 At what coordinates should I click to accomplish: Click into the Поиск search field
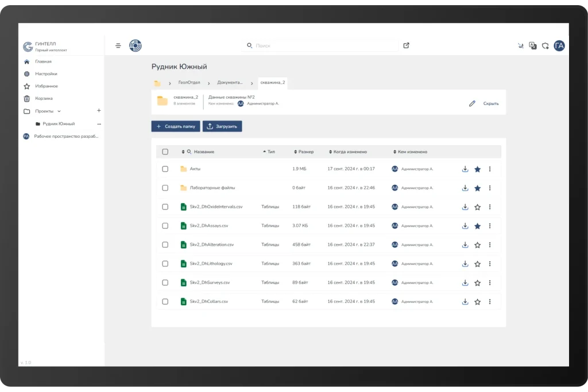coord(322,45)
